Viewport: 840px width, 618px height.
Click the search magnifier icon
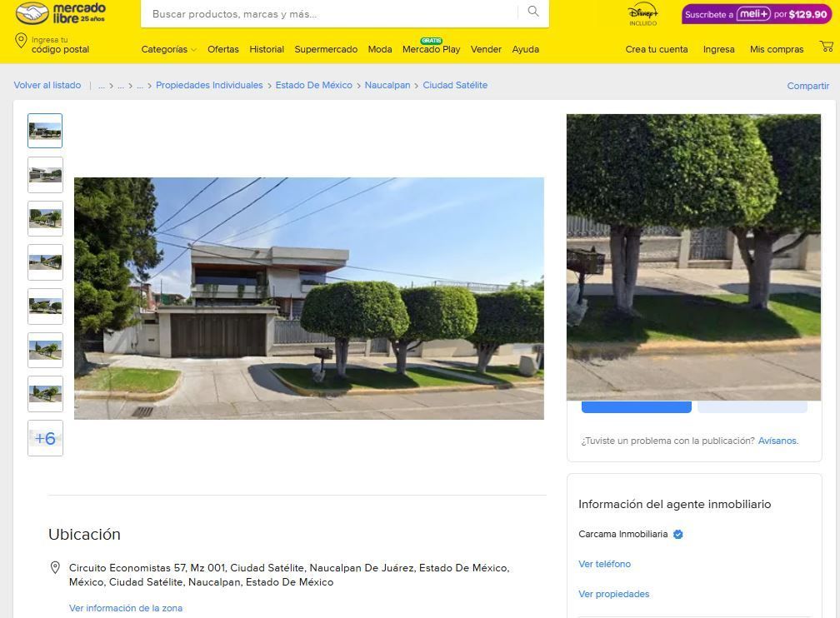pyautogui.click(x=533, y=12)
